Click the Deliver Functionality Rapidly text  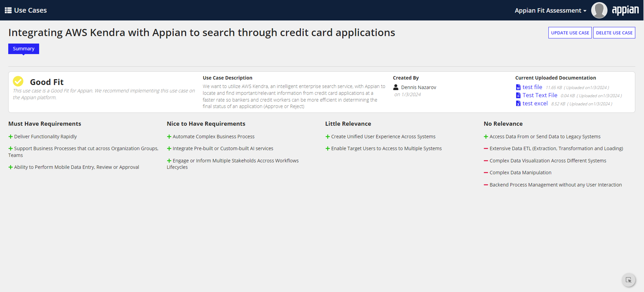pos(45,137)
